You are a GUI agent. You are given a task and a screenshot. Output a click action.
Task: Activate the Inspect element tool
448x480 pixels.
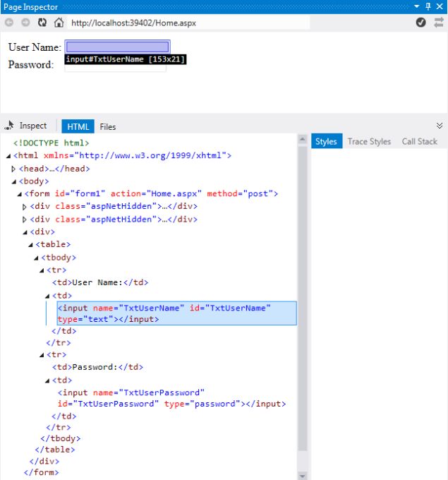[25, 126]
